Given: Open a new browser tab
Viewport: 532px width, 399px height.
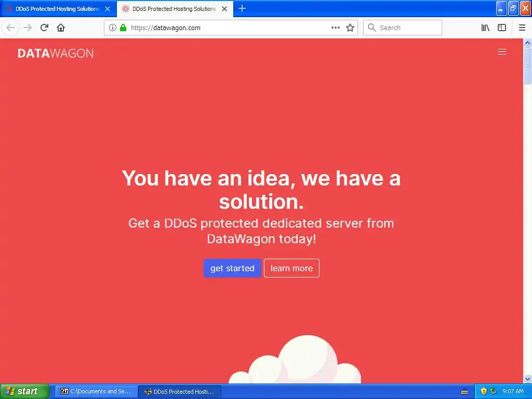Looking at the screenshot, I should point(242,8).
